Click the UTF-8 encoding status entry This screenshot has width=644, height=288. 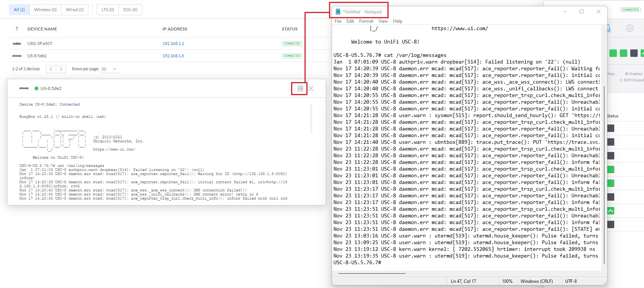coord(571,281)
